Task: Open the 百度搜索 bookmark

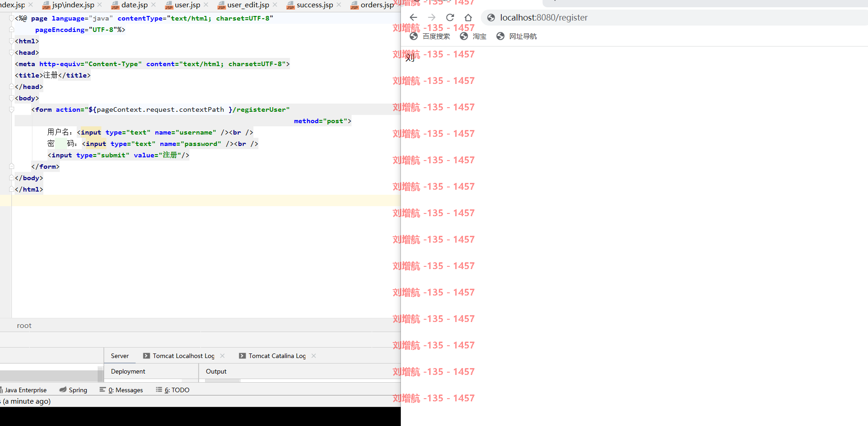Action: (430, 36)
